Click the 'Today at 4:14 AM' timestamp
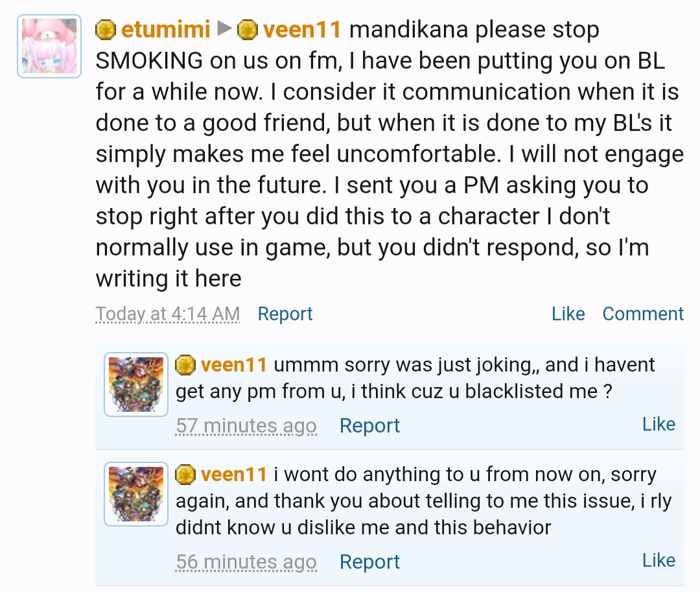 [x=168, y=314]
